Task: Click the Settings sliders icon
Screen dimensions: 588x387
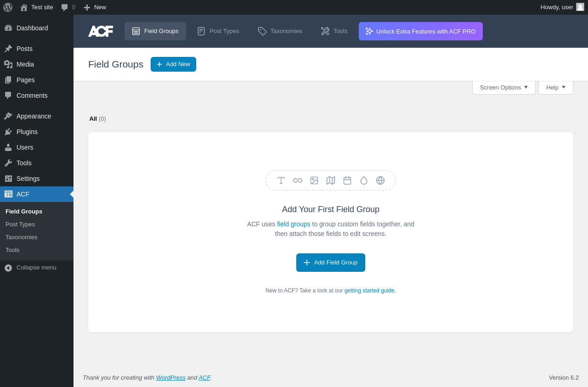Action: pos(8,179)
